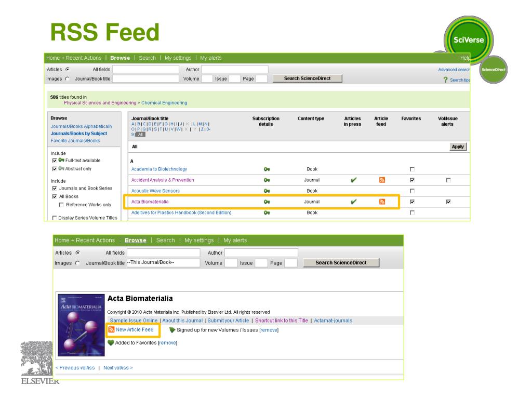Click subscription key icon for Acta Biomaterialia

point(267,202)
